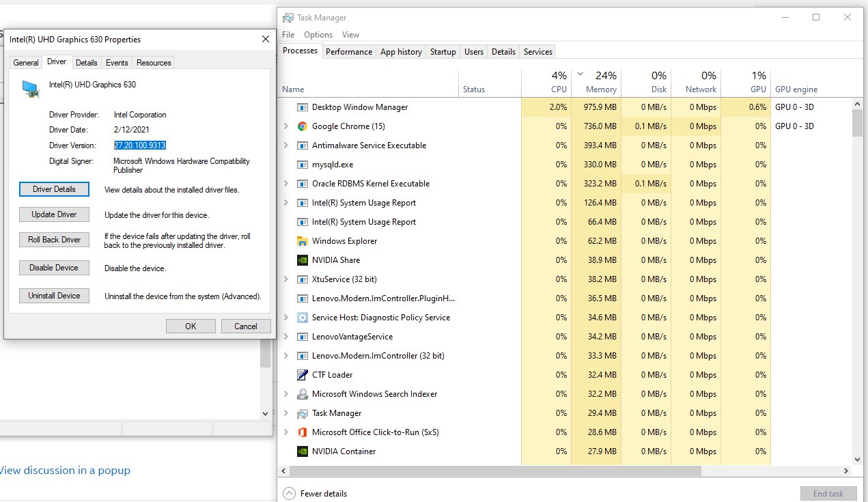This screenshot has width=868, height=502.
Task: Click the Task Manager process row icon
Action: [303, 413]
